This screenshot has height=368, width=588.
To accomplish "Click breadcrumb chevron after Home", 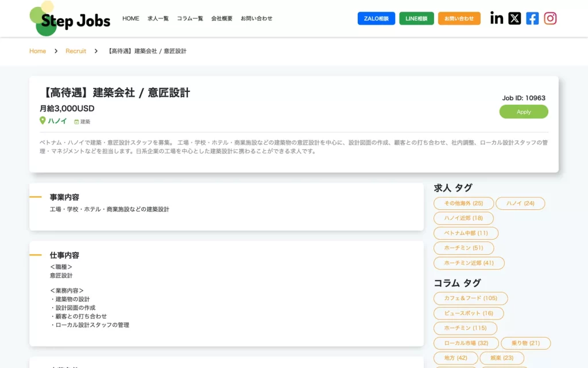I will [x=56, y=51].
